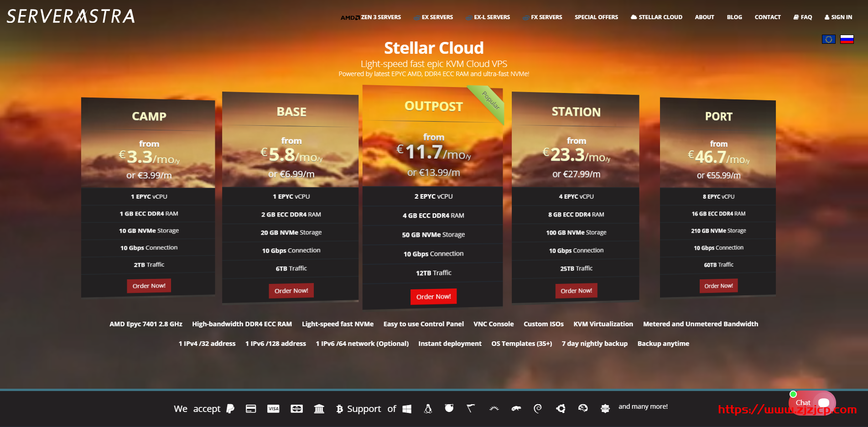Switch language using the EU flag
This screenshot has height=427, width=868.
(x=828, y=39)
